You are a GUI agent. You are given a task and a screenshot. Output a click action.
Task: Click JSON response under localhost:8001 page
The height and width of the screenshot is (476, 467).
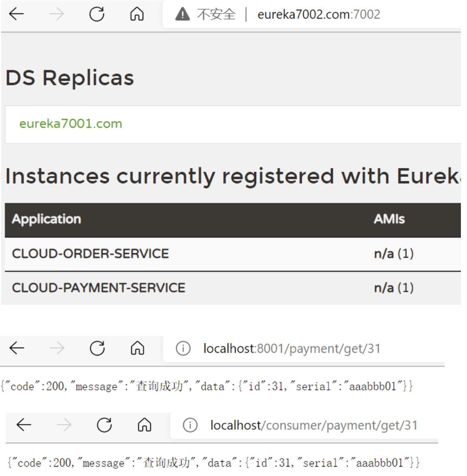coord(207,386)
